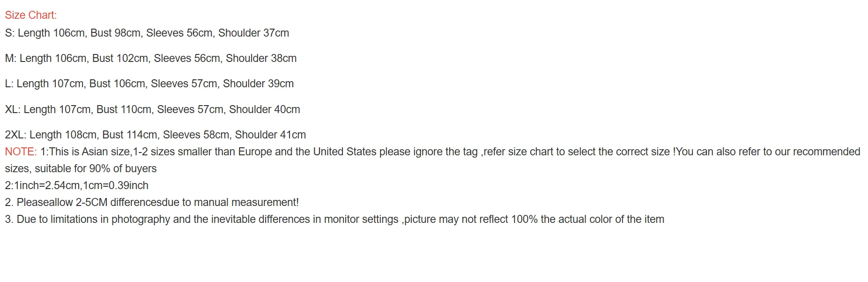868x282 pixels.
Task: Click the 2XL size label in the chart
Action: pos(15,135)
